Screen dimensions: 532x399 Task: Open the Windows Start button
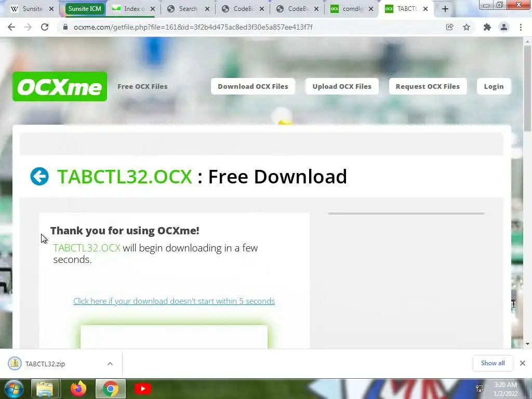(14, 389)
